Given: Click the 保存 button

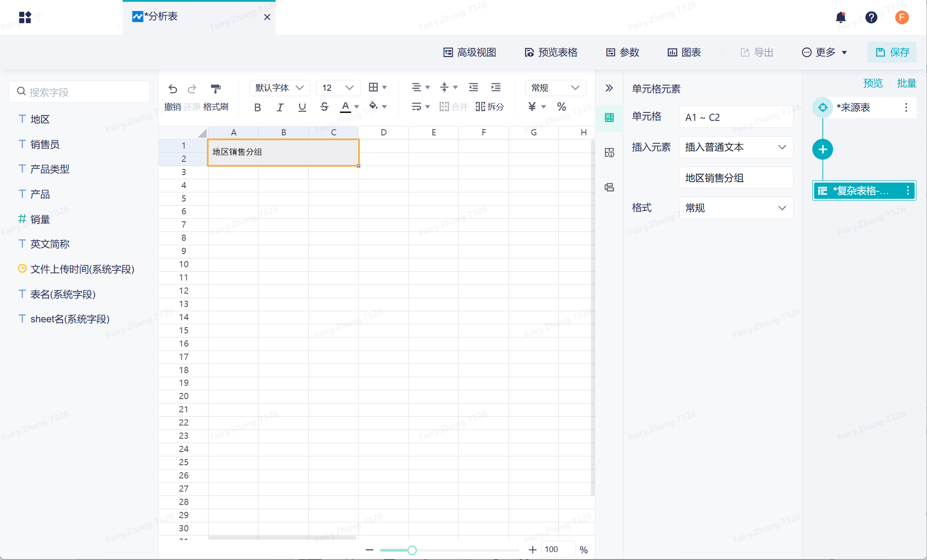Looking at the screenshot, I should pyautogui.click(x=892, y=52).
